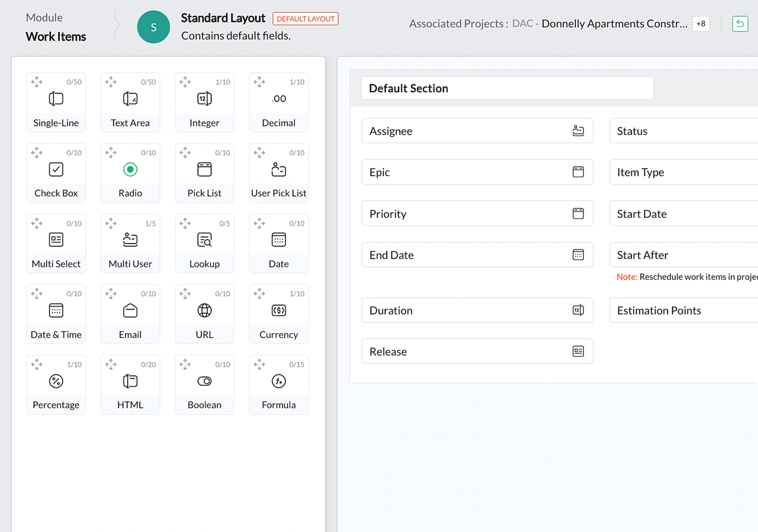Click the Default Section name field

[507, 88]
